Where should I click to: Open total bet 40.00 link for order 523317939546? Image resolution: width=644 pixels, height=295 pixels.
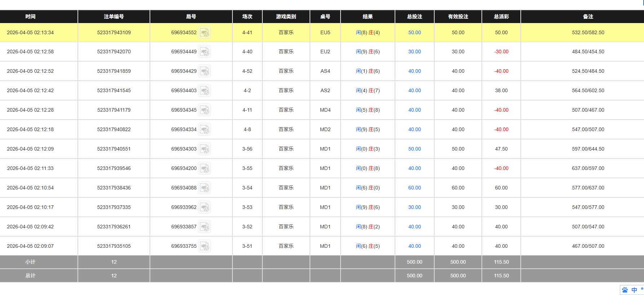(414, 168)
